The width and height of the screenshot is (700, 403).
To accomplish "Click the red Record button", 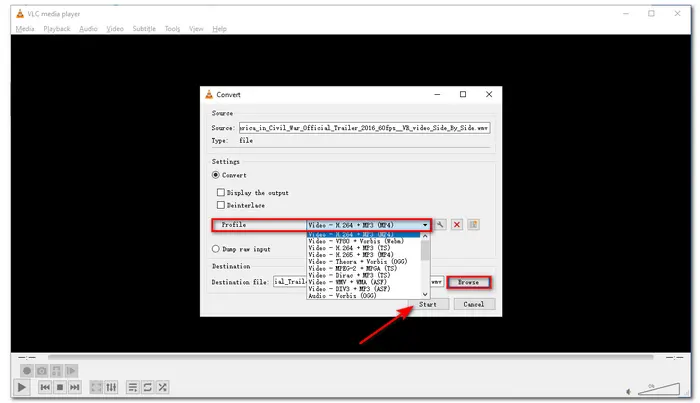I will click(27, 370).
